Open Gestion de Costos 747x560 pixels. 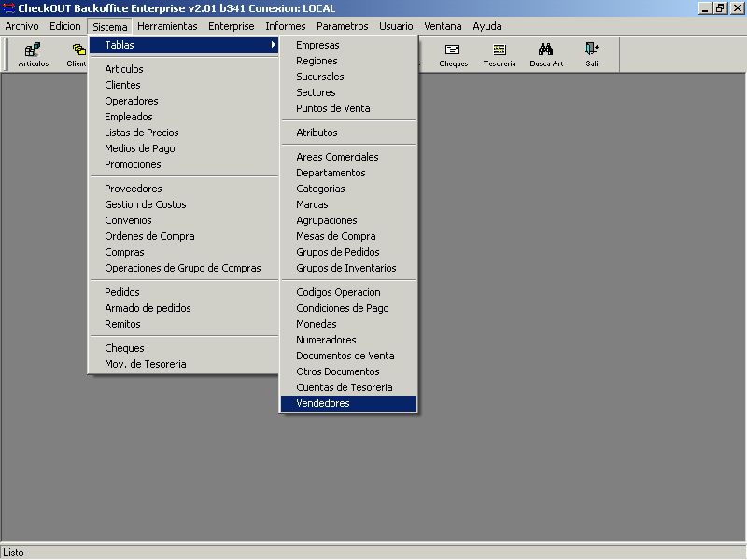coord(184,204)
